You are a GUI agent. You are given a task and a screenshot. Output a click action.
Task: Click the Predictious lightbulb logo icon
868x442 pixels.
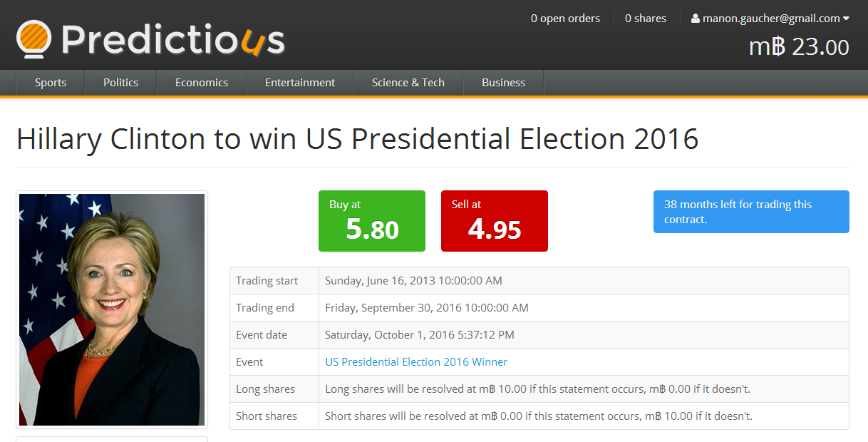coord(34,39)
